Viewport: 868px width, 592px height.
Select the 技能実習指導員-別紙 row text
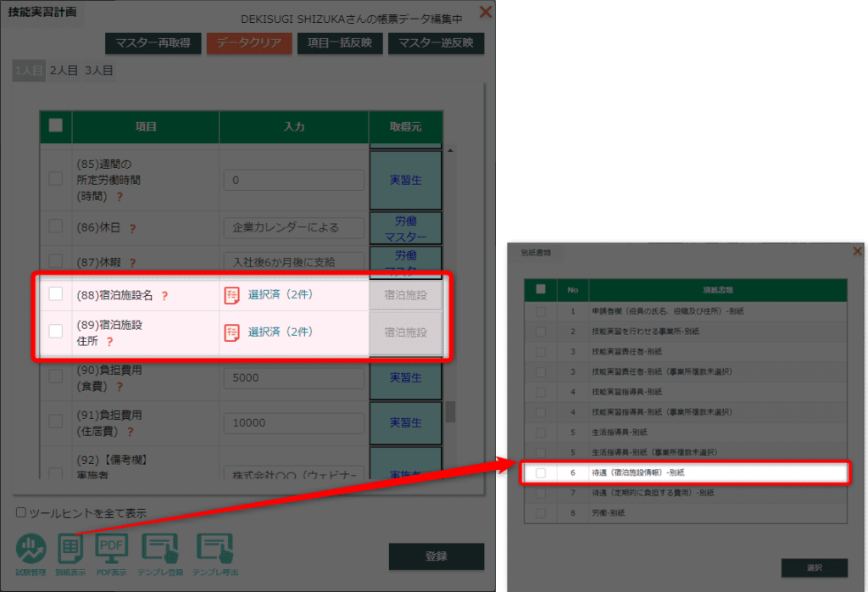(x=626, y=392)
